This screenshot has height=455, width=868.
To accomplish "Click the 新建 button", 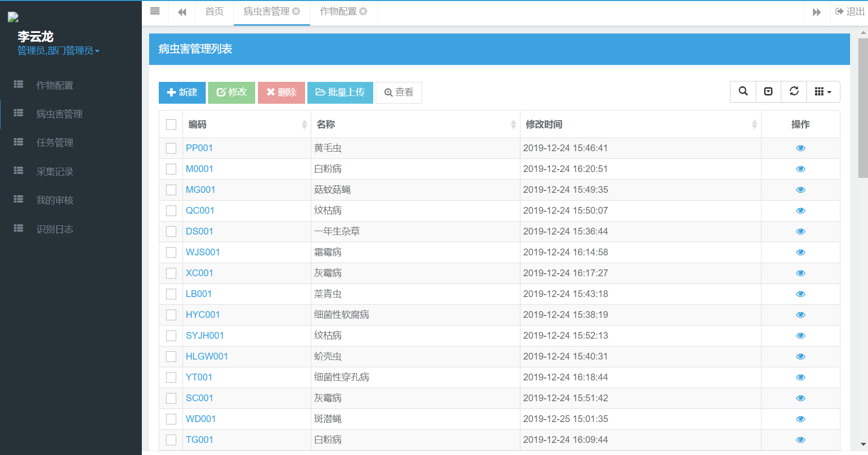I will 182,93.
